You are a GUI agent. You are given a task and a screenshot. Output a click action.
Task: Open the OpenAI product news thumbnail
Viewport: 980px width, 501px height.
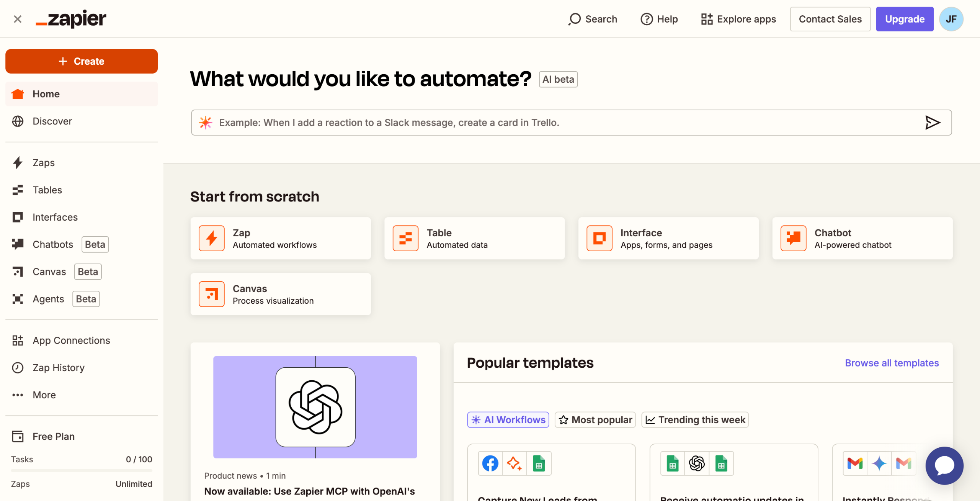click(x=315, y=407)
